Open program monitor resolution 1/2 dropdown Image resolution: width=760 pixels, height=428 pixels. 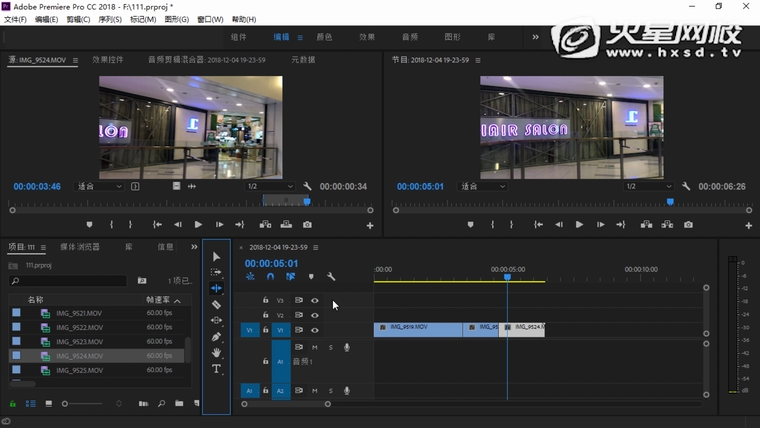click(x=648, y=186)
